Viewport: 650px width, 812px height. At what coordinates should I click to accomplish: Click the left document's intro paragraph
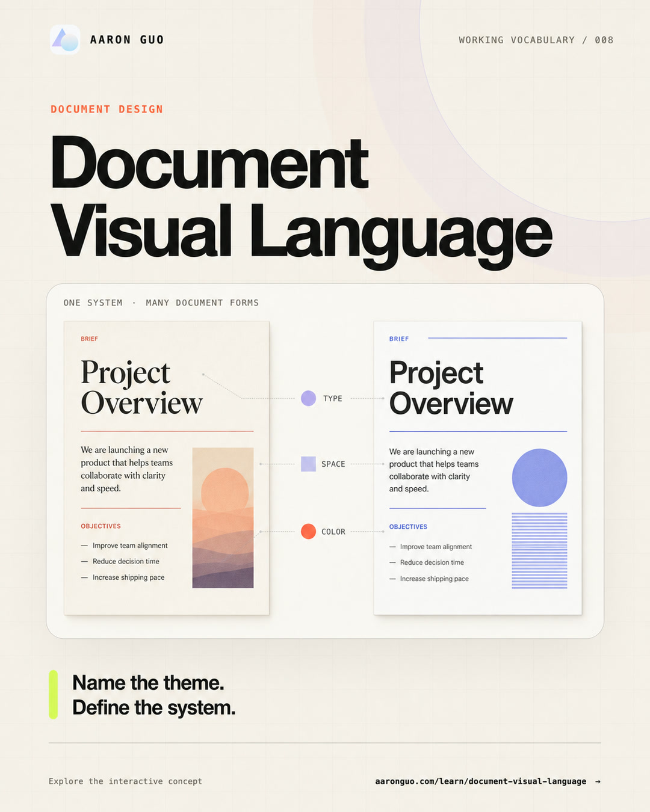tap(127, 469)
